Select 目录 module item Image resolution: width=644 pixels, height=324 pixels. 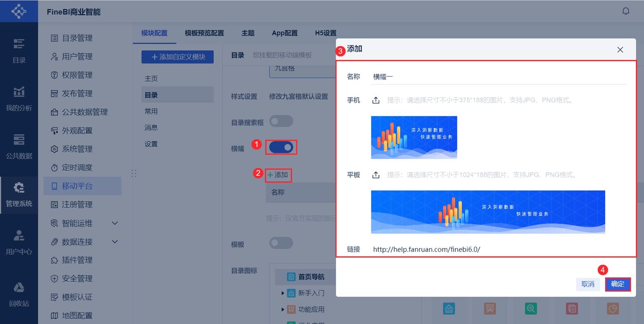(177, 95)
